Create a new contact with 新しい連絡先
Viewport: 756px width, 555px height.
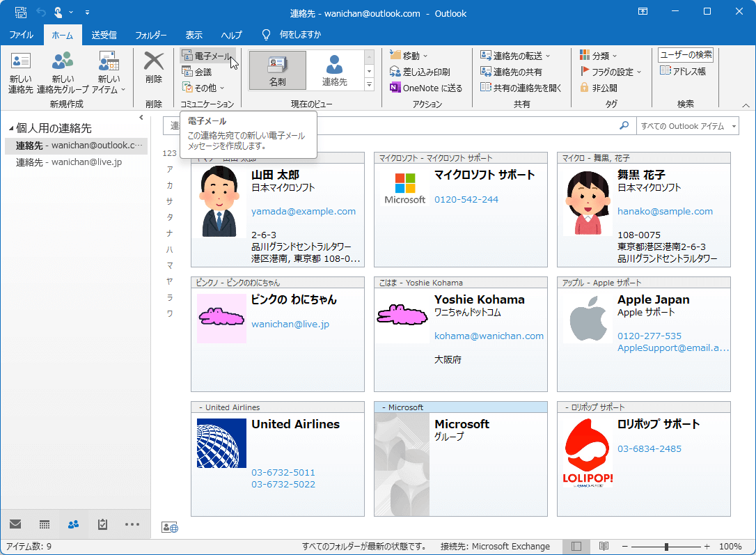pos(20,72)
